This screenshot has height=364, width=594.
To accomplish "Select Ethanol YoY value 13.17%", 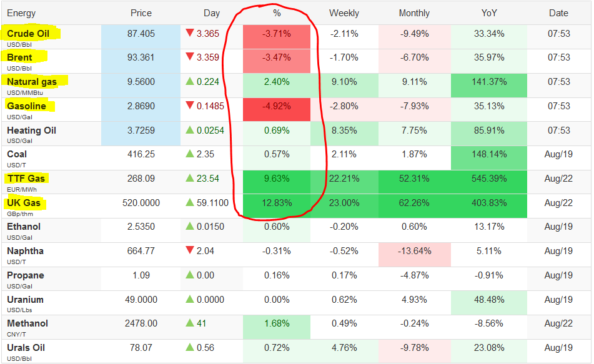I will pyautogui.click(x=489, y=227).
